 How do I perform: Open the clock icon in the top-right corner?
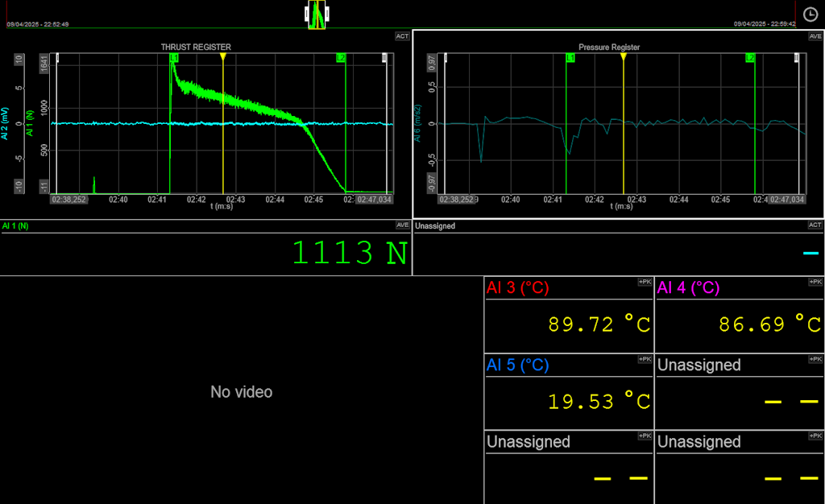coord(810,14)
